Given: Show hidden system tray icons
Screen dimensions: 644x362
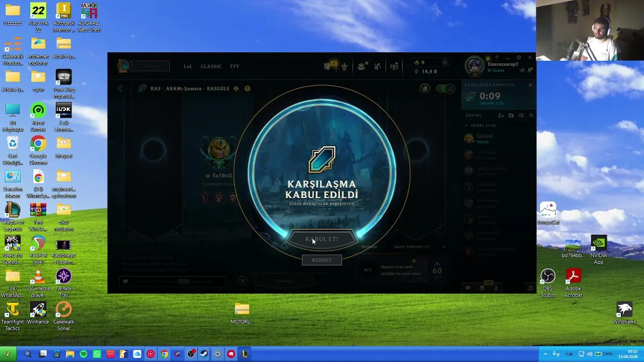Looking at the screenshot, I should click(545, 354).
